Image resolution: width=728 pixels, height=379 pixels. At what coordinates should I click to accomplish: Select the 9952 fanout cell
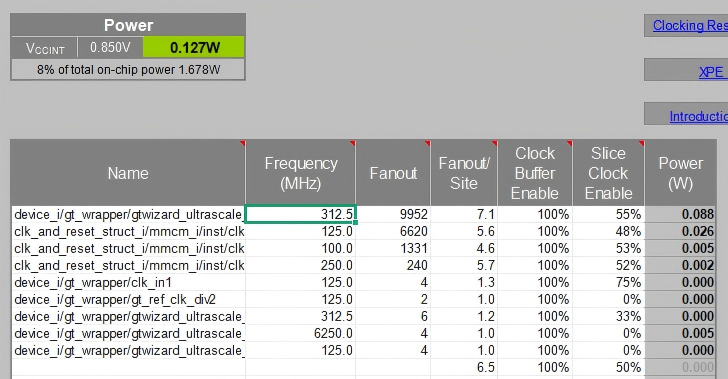(x=393, y=214)
